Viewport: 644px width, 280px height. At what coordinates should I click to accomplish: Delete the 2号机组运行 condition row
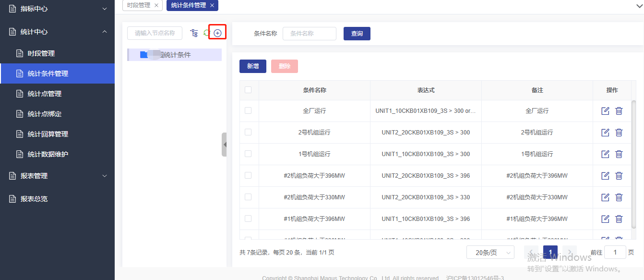[x=619, y=133]
